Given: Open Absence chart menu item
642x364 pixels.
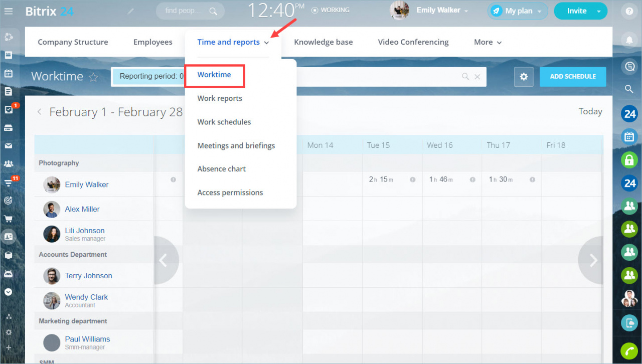Looking at the screenshot, I should pos(222,169).
